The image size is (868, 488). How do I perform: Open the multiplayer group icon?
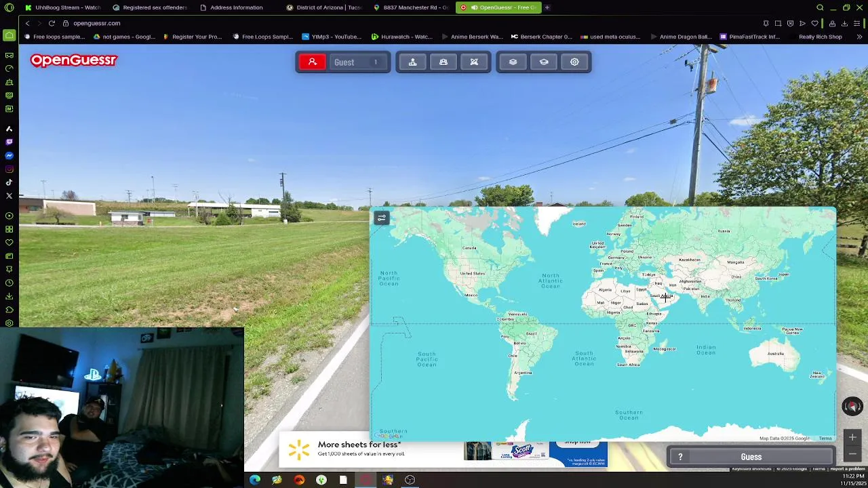443,62
